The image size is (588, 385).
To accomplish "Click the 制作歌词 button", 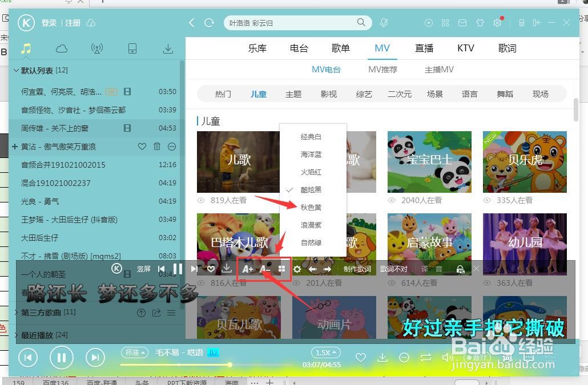I will (357, 268).
